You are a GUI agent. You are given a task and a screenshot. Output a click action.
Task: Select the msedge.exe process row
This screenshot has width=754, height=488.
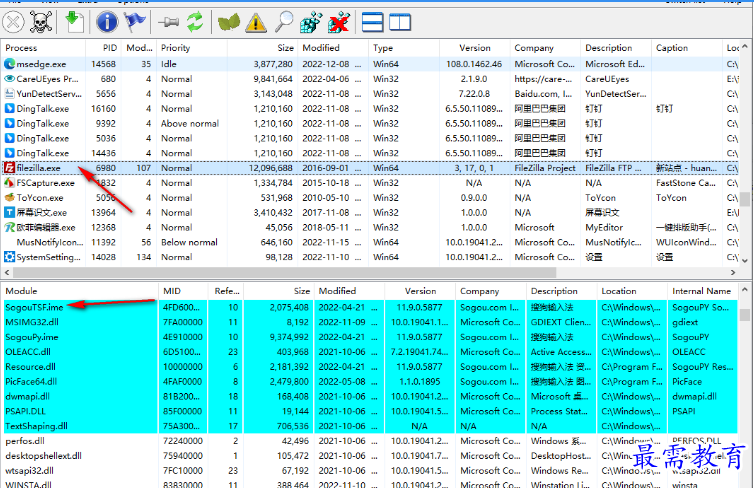[370, 64]
